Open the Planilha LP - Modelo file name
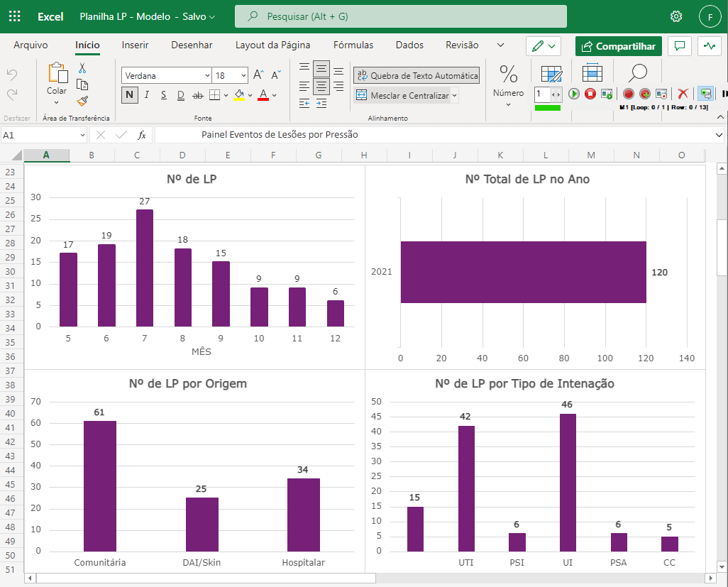The image size is (728, 587). 147,17
